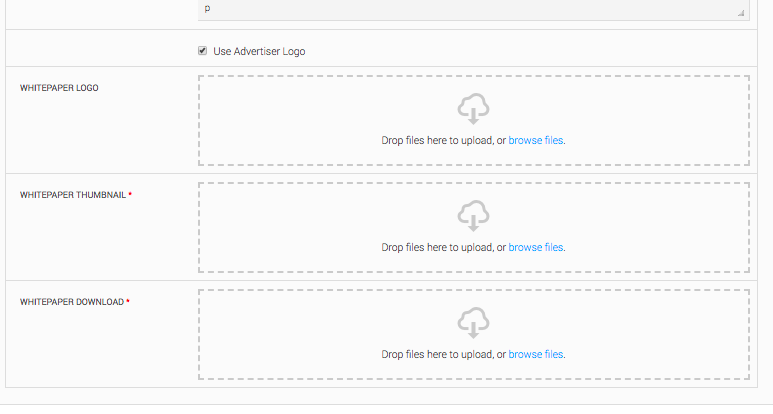Click the cloud upload icon for Whitepaper Download
The width and height of the screenshot is (773, 414).
tap(473, 322)
